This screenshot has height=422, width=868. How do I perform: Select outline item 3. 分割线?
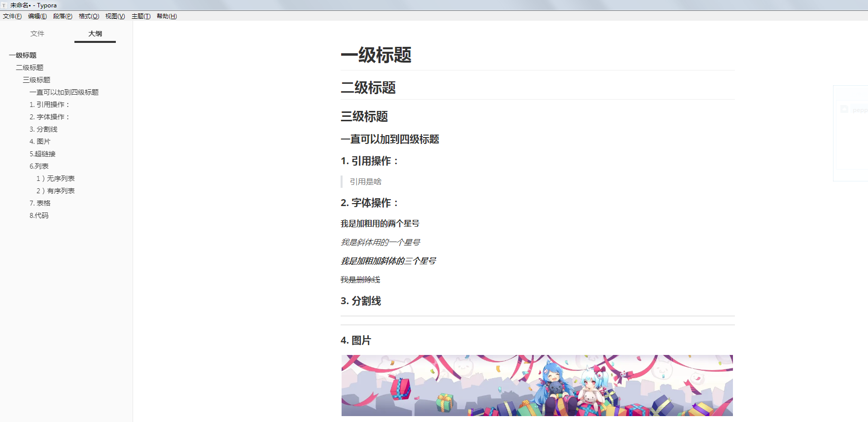(x=43, y=129)
